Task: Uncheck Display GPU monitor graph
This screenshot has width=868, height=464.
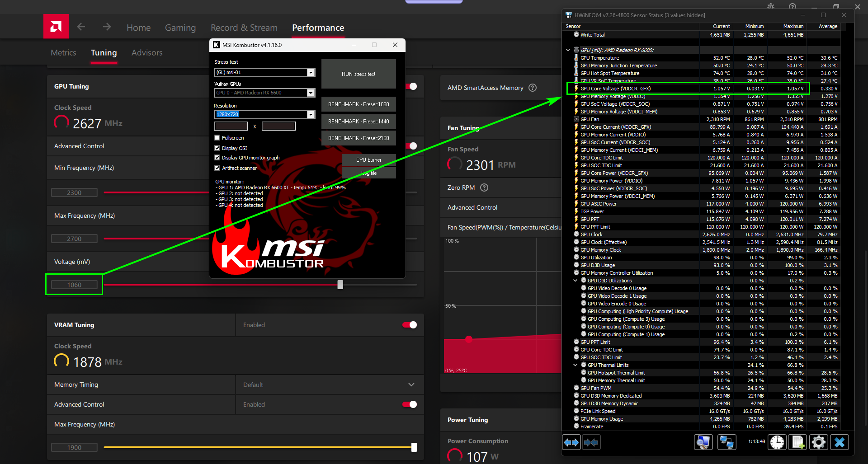Action: 217,158
